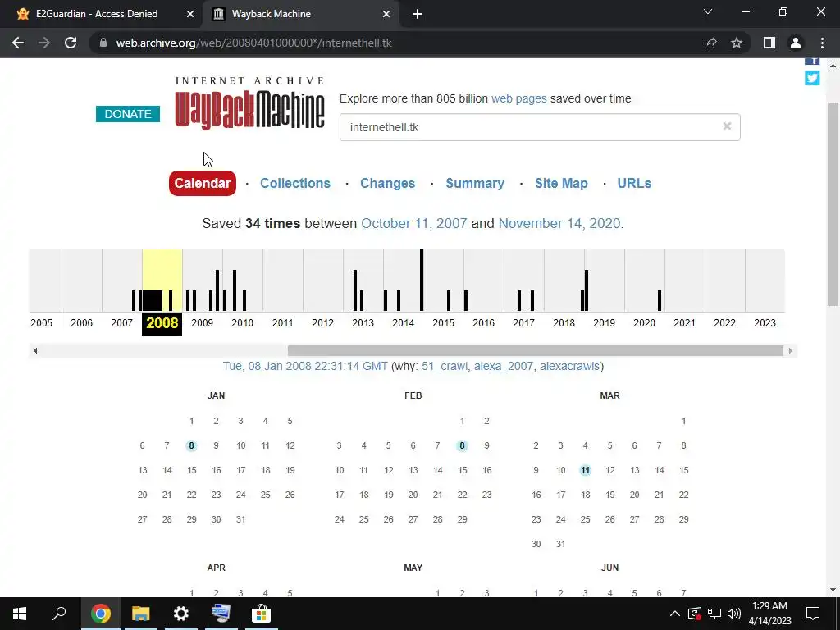
Task: Open Windows taskbar search
Action: (x=59, y=614)
